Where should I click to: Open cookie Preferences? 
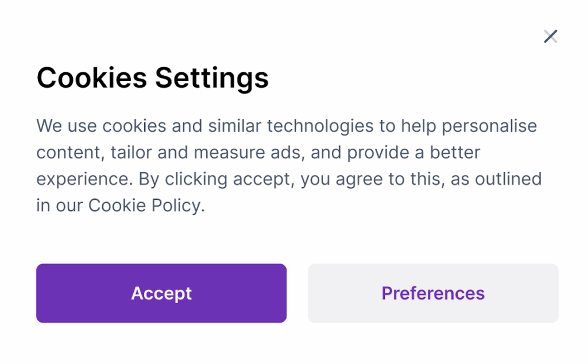click(x=433, y=293)
